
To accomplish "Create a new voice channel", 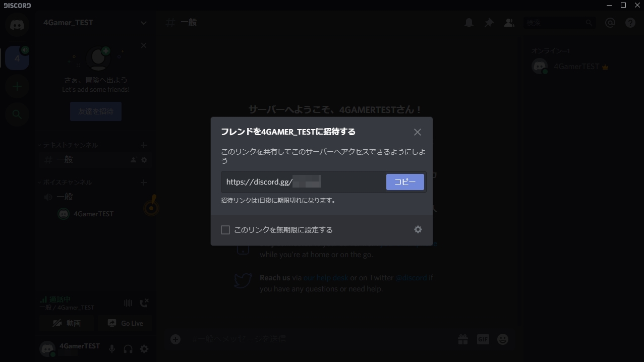I will pyautogui.click(x=144, y=183).
